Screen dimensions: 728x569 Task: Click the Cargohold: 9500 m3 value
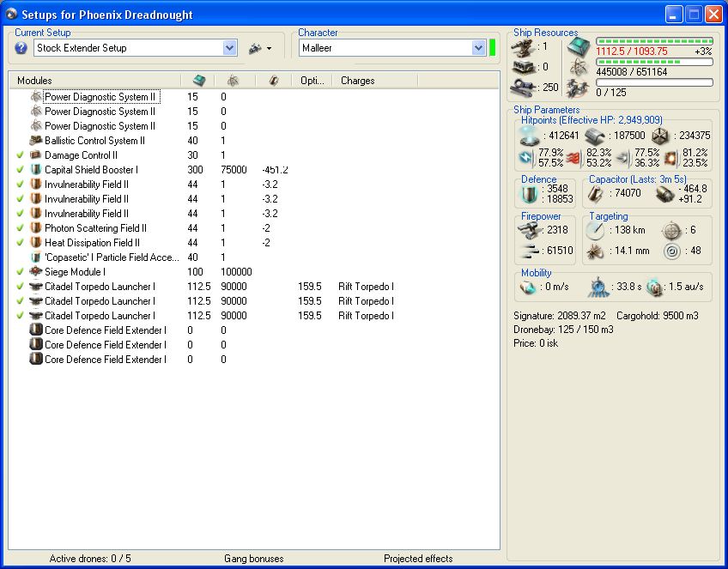click(x=658, y=316)
